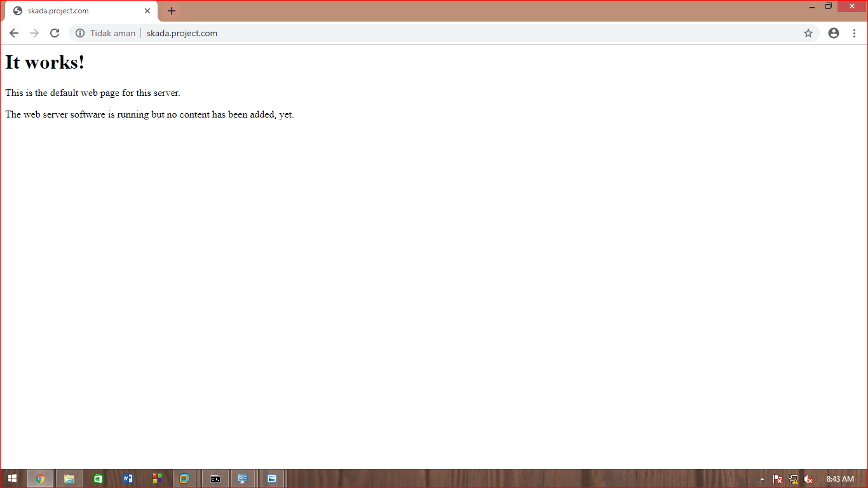
Task: Bookmark this page with the star icon
Action: 808,33
